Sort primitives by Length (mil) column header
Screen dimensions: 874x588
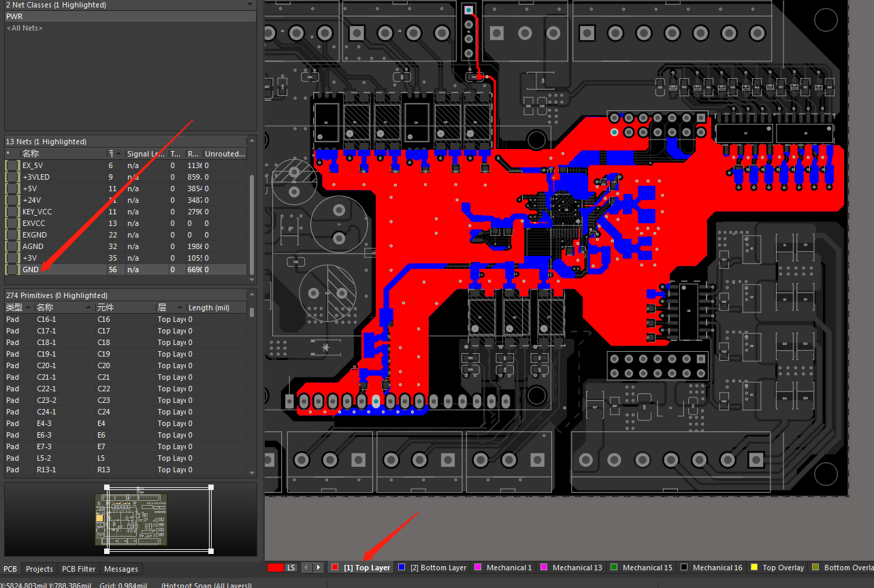point(216,308)
